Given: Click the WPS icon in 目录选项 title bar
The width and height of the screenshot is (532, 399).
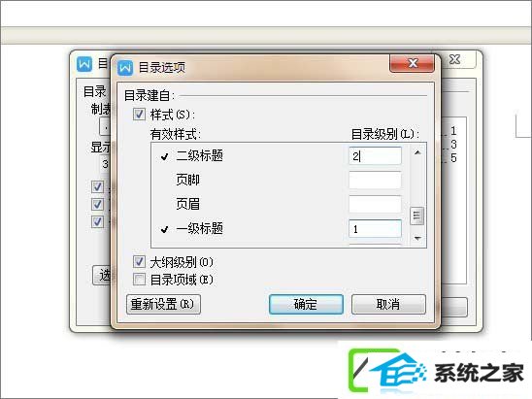Looking at the screenshot, I should (125, 68).
